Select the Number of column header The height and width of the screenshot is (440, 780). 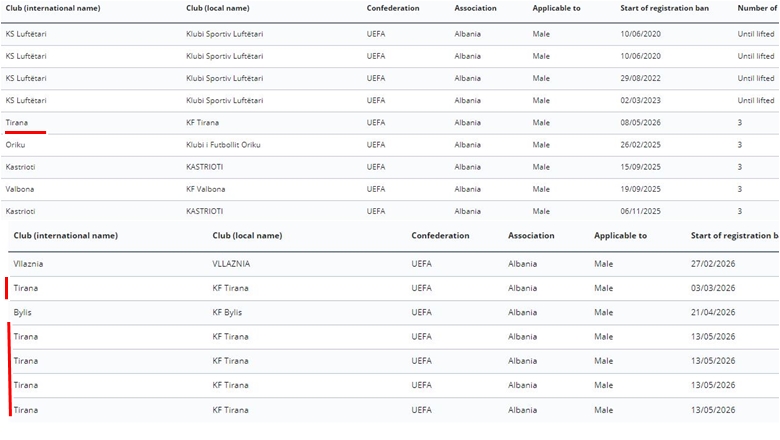coord(757,8)
